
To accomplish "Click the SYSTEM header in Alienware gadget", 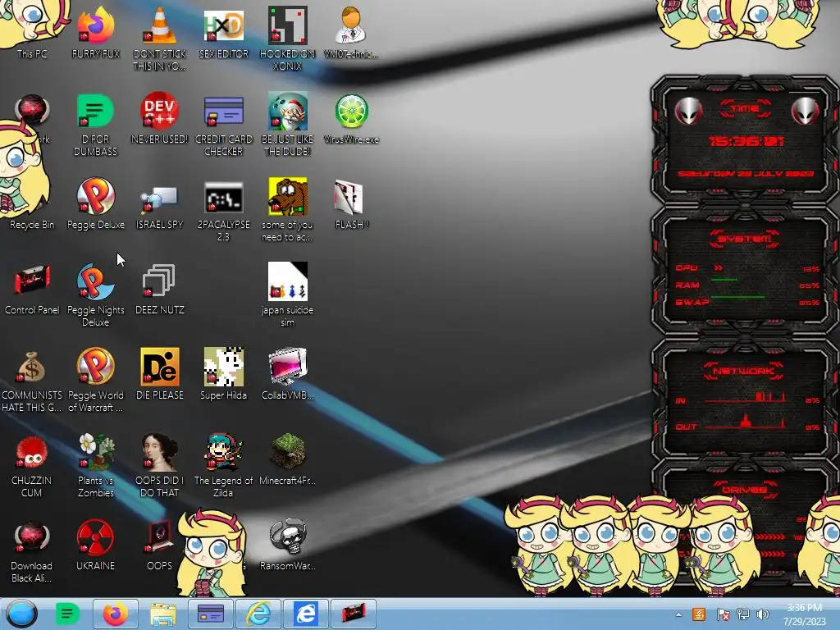I will [x=745, y=239].
